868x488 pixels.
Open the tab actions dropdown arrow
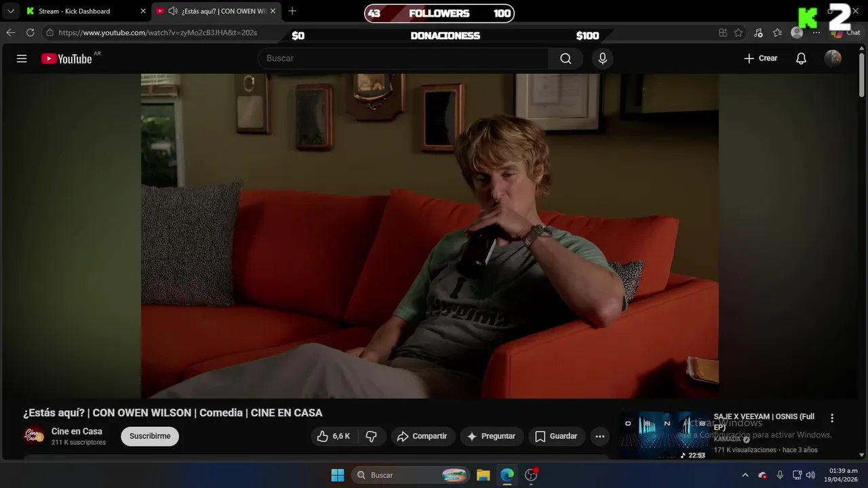[10, 11]
